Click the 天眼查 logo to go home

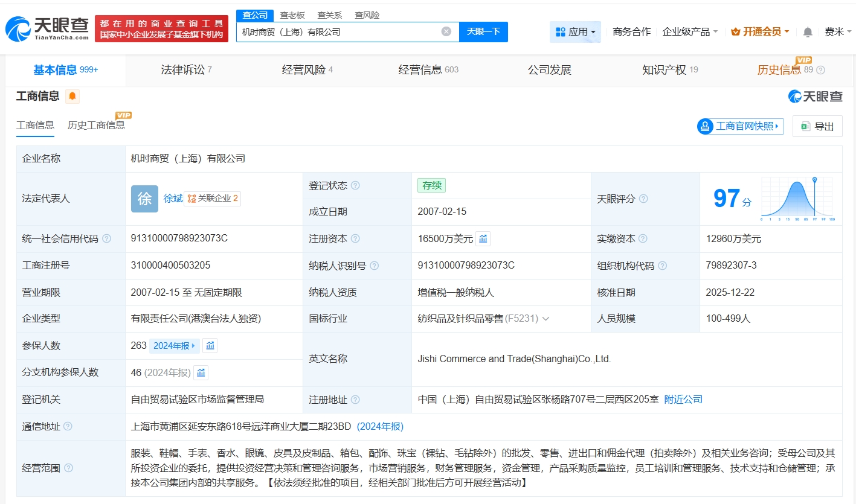coord(47,28)
